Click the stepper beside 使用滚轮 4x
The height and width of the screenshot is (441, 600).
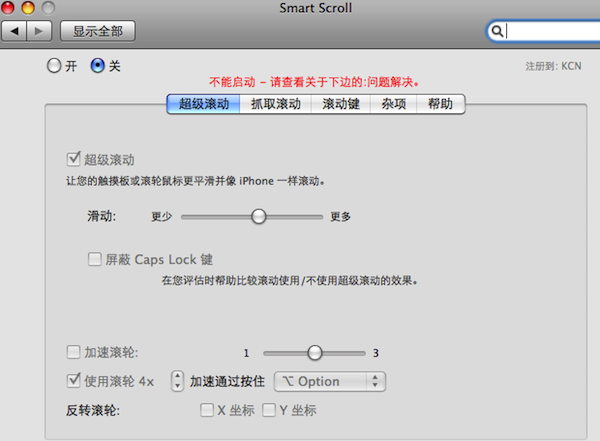click(x=177, y=381)
